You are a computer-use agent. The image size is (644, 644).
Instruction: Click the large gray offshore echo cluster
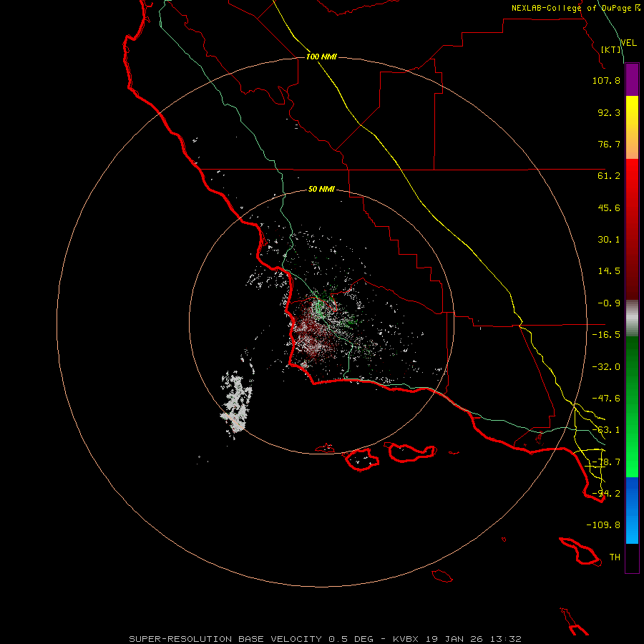click(x=238, y=401)
